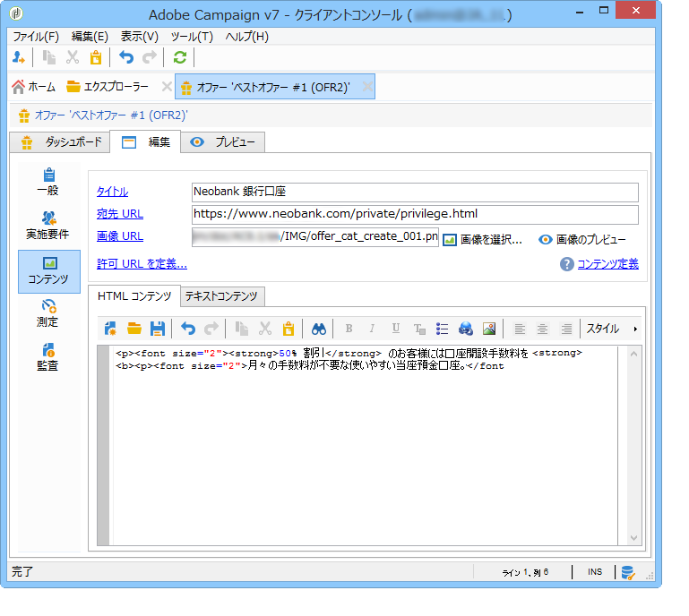Click the image URL input field

click(x=315, y=237)
